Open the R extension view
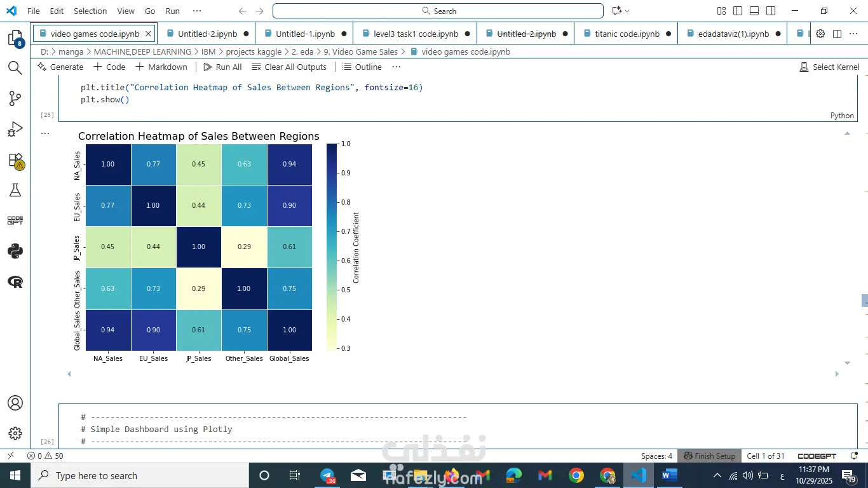The width and height of the screenshot is (868, 488). [x=15, y=281]
